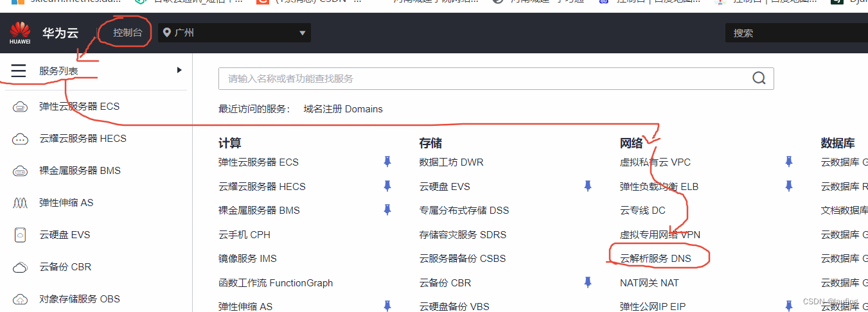Click the 数据库 category heading
Viewport: 868px width, 312px height.
pyautogui.click(x=838, y=143)
